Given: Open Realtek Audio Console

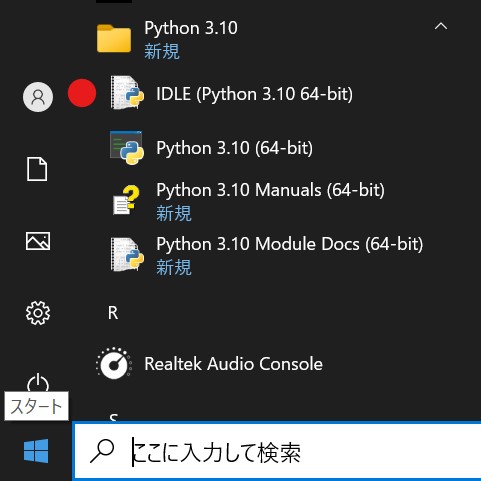Looking at the screenshot, I should (233, 364).
